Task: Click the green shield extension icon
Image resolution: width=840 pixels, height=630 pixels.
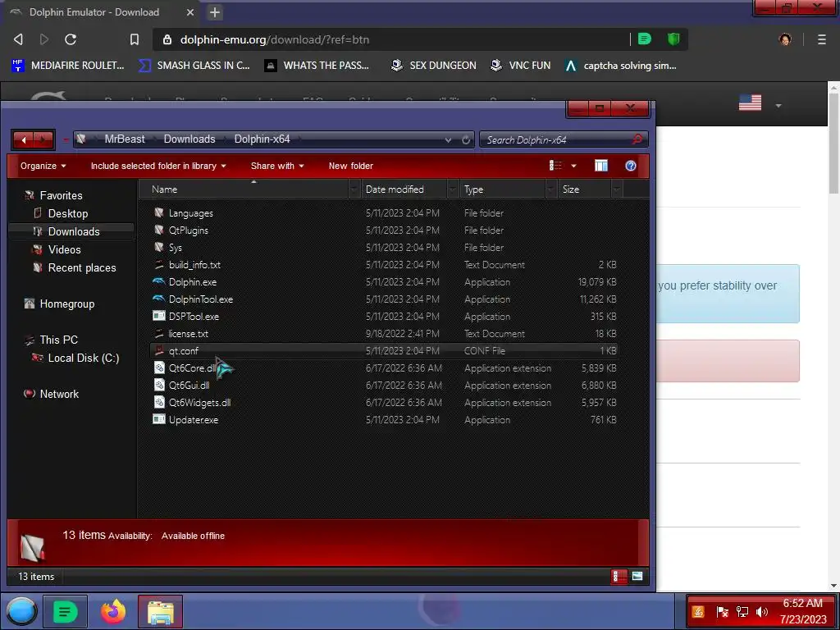Action: (x=673, y=39)
